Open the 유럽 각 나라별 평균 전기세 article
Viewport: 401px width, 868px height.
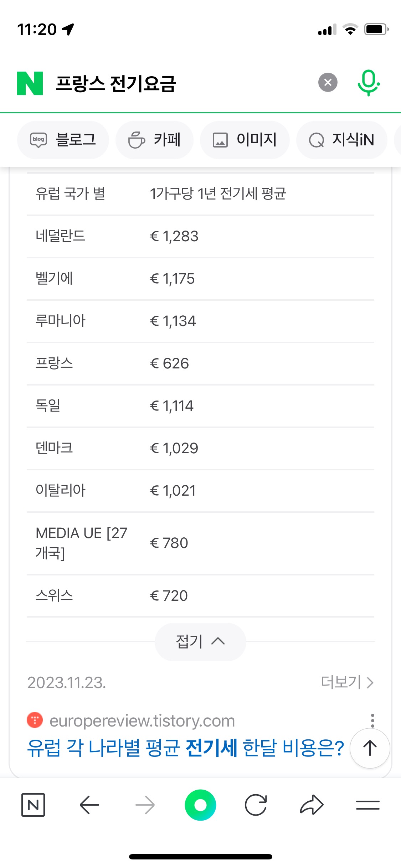tap(185, 747)
